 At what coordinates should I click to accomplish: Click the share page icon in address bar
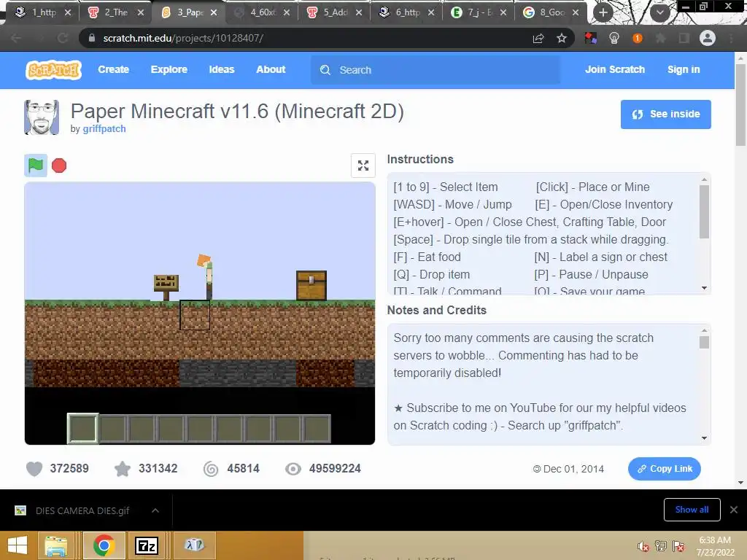tap(538, 38)
